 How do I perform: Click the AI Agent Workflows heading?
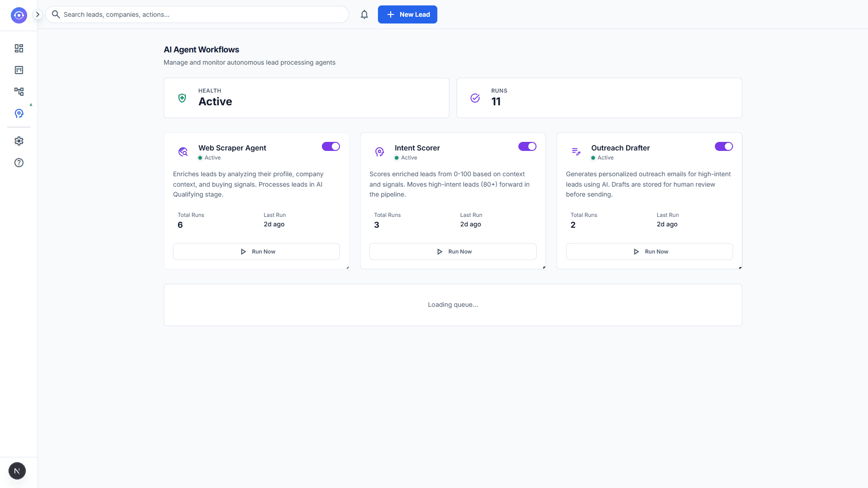click(x=201, y=50)
